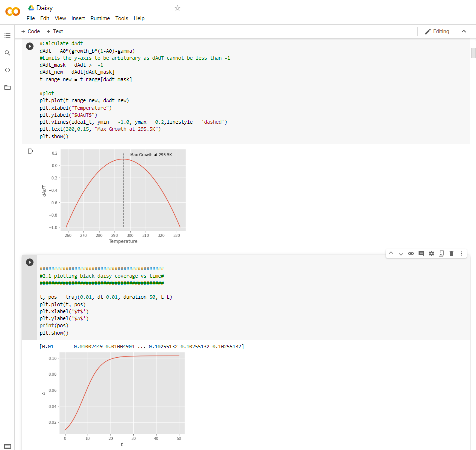Open the Edit menu
This screenshot has width=476, height=450.
[45, 18]
